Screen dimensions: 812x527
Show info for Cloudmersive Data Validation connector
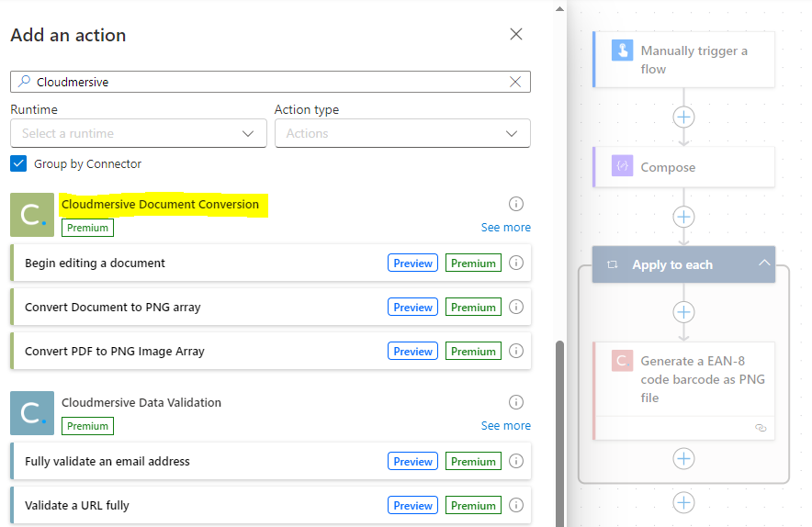(516, 402)
